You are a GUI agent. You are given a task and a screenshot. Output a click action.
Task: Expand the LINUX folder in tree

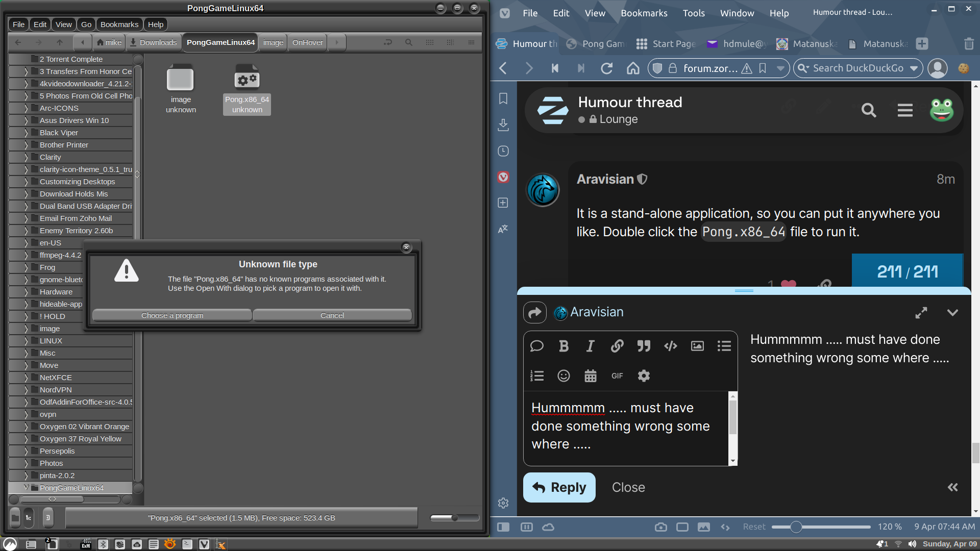tap(26, 341)
